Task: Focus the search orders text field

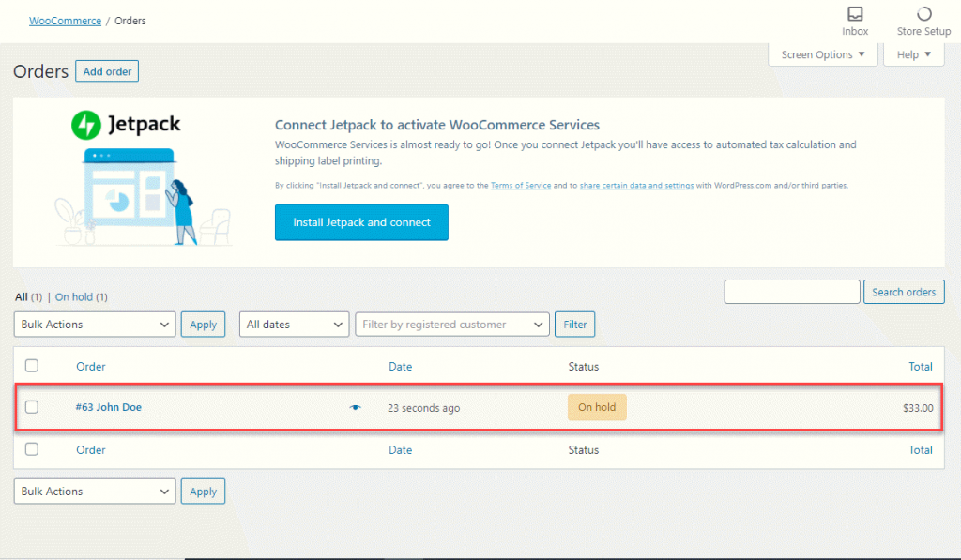Action: point(792,293)
